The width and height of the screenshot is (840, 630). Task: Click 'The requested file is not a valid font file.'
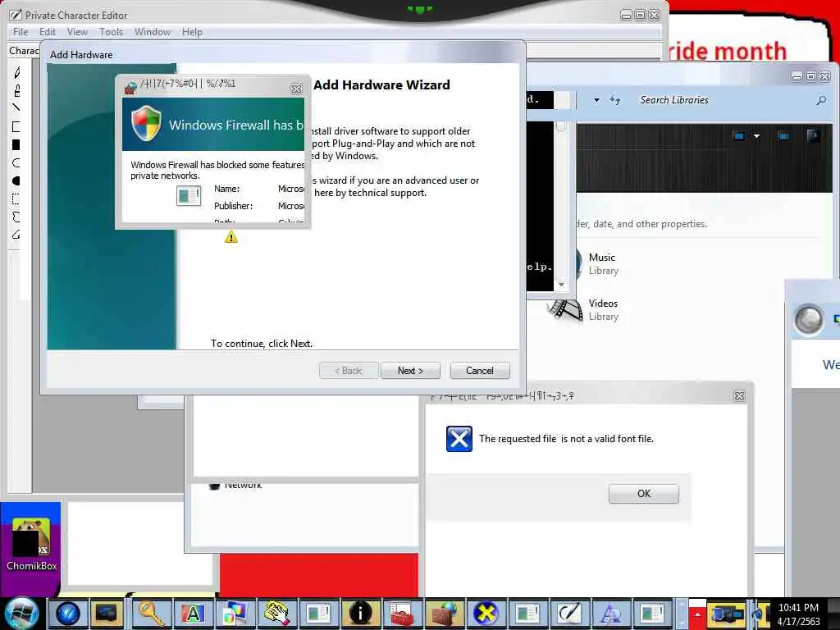pyautogui.click(x=566, y=439)
